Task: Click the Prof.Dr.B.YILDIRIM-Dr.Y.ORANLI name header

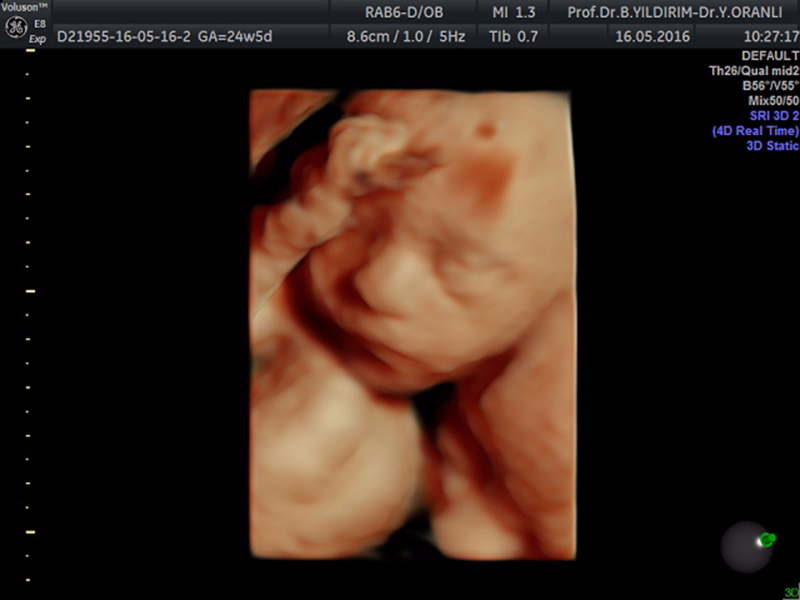Action: tap(678, 12)
